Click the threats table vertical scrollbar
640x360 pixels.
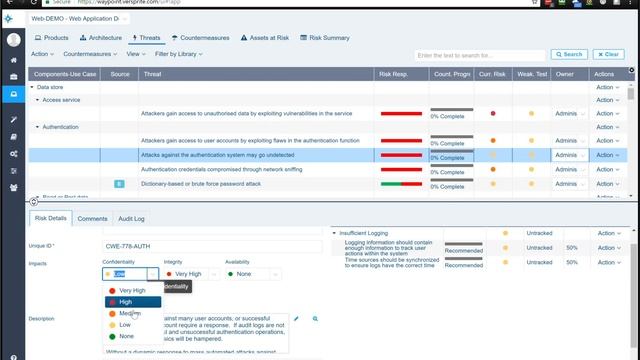tap(631, 140)
